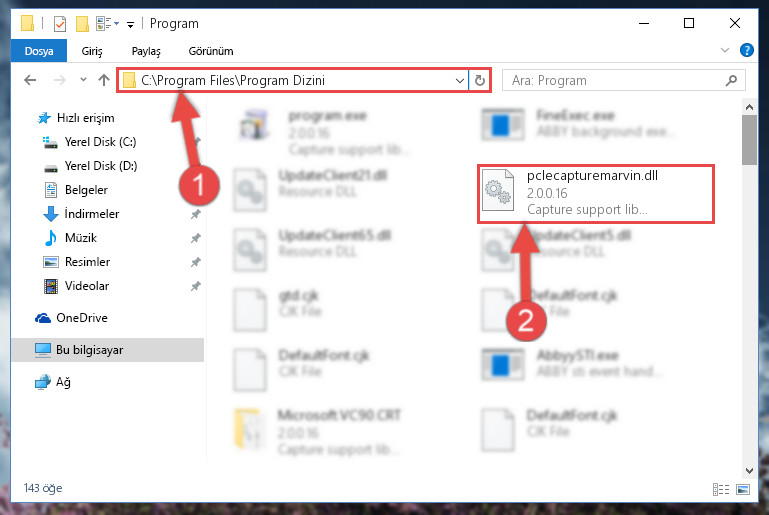Select the pclecapturemarvin.dll file
The image size is (769, 515).
[595, 194]
